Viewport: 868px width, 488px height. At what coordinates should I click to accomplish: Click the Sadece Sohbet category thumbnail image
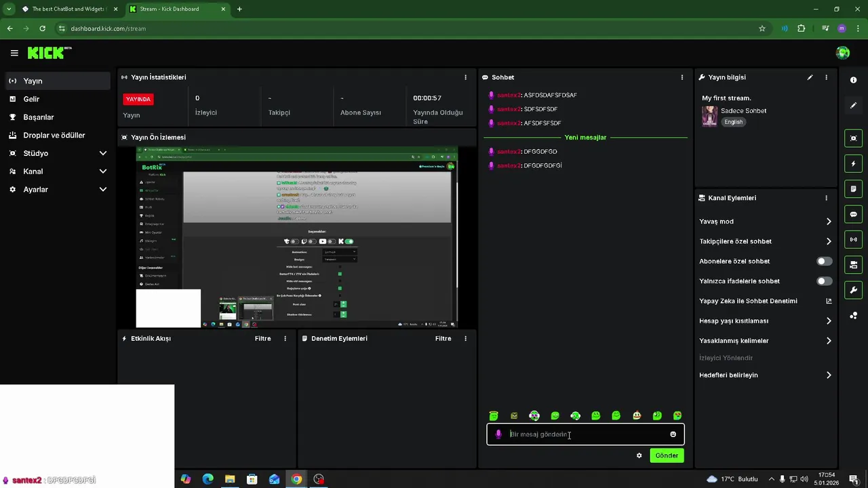click(x=709, y=117)
